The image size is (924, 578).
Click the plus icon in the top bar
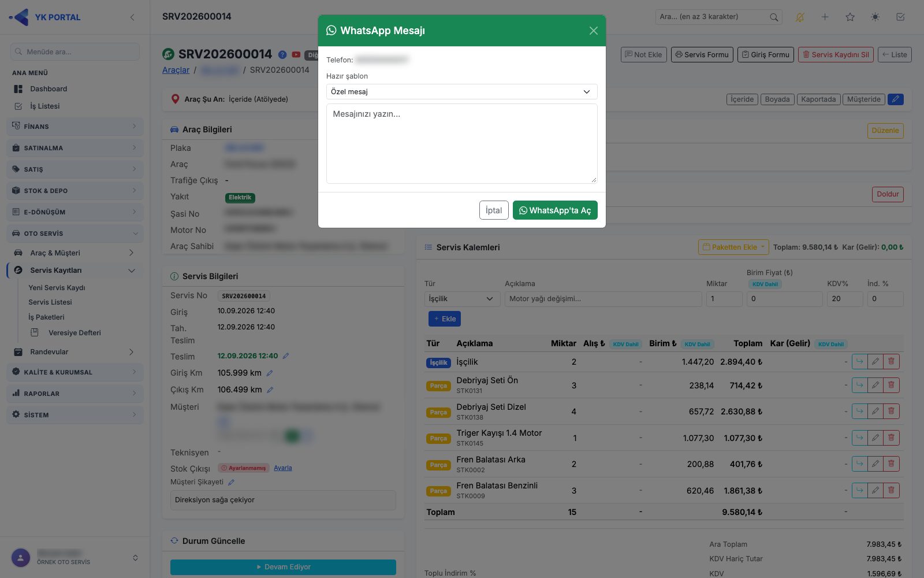pyautogui.click(x=825, y=17)
